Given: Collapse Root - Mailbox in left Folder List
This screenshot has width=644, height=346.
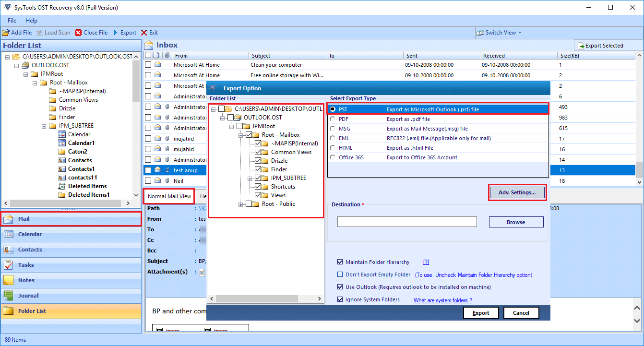Looking at the screenshot, I should coord(35,83).
